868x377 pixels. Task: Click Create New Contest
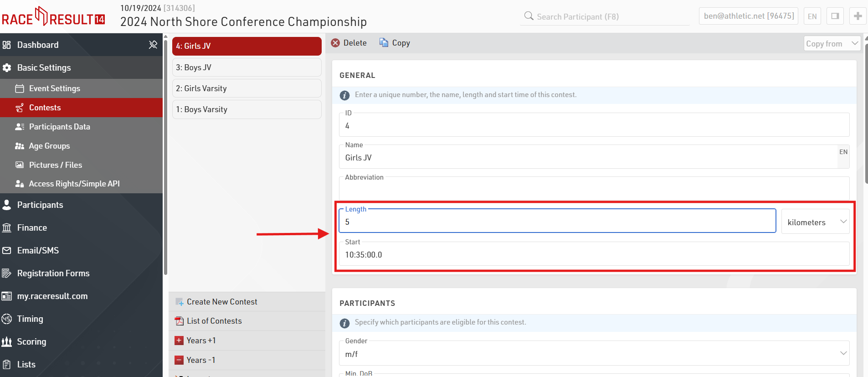tap(222, 302)
